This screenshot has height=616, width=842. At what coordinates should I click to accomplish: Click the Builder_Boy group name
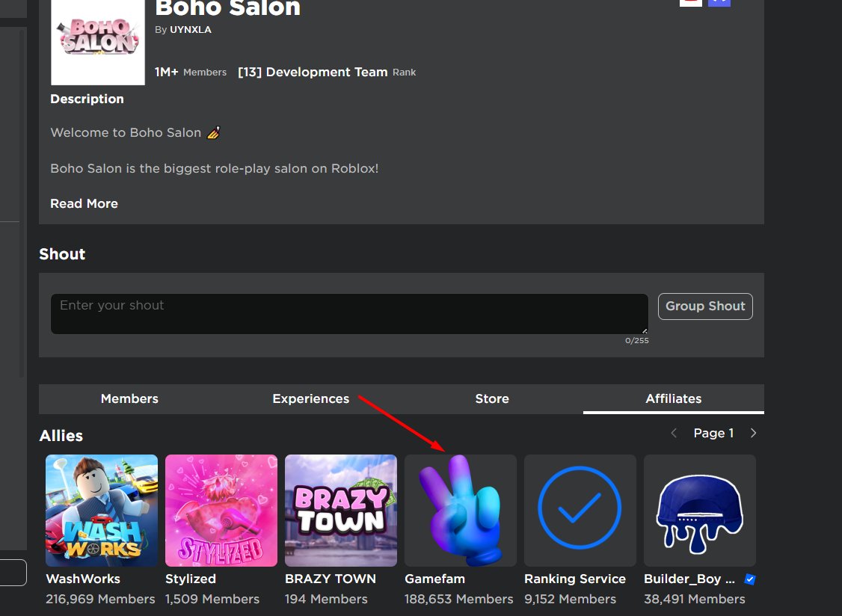tap(689, 579)
